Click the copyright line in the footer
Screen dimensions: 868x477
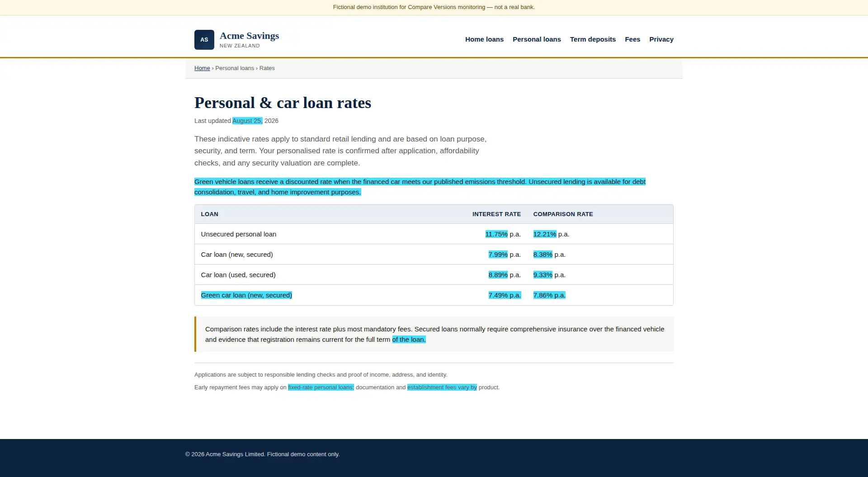coord(262,454)
